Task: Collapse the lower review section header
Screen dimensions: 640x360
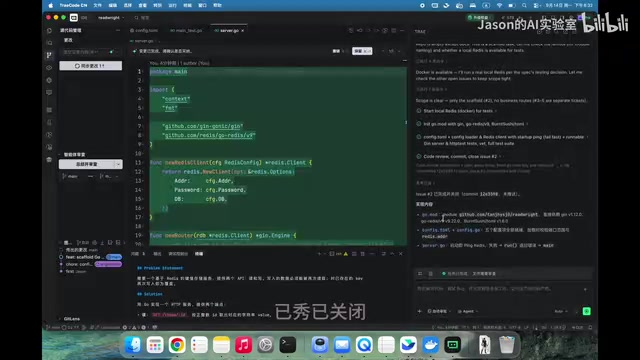Action: 74,154
